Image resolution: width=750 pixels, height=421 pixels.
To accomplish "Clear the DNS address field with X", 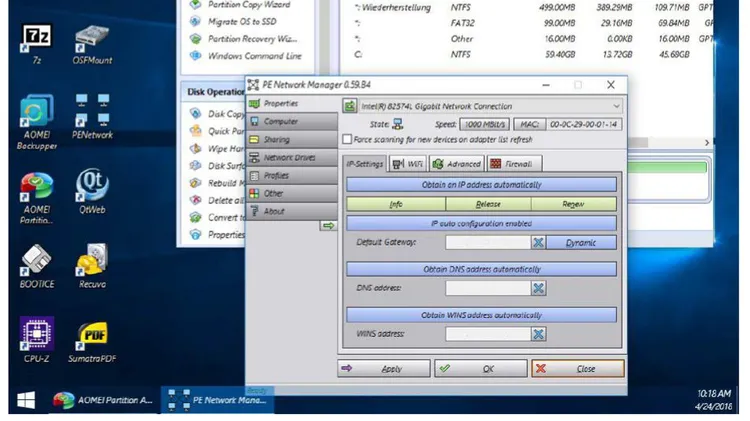I will pos(538,288).
